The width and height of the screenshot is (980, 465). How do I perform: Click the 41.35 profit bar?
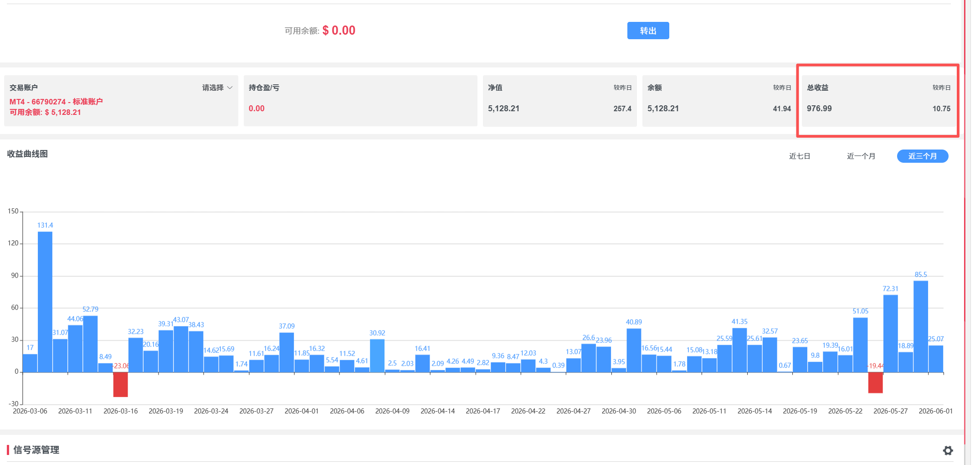[x=739, y=350]
